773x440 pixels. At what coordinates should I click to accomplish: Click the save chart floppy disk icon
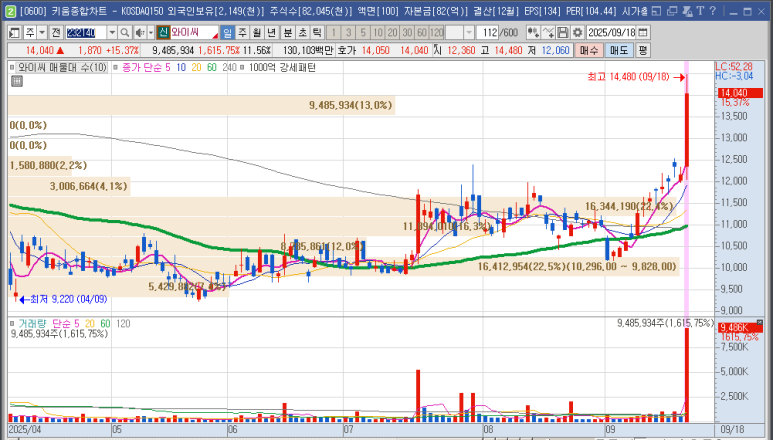563,32
